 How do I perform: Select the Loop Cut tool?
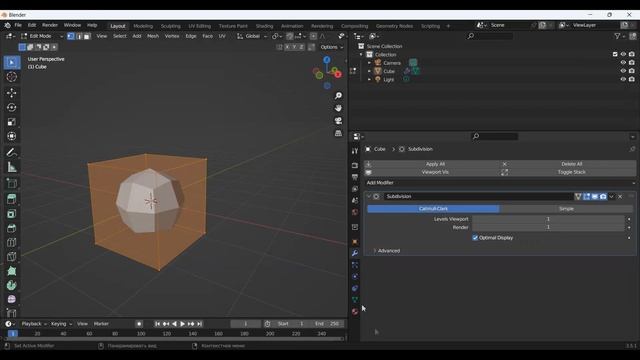click(x=11, y=242)
